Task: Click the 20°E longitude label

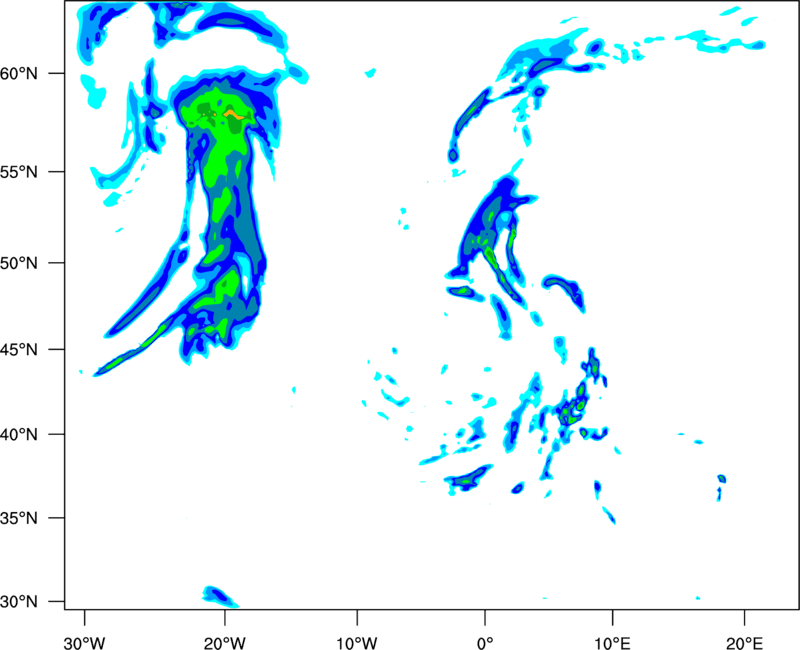Action: click(744, 643)
